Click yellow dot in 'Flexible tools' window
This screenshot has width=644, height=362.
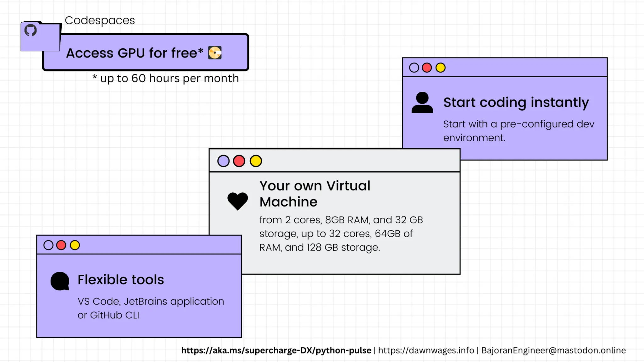[75, 245]
